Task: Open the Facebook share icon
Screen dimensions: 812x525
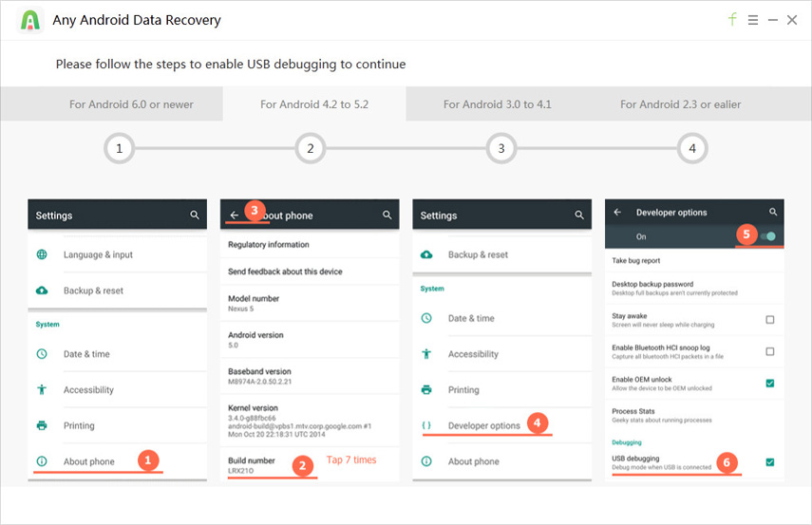Action: coord(732,20)
